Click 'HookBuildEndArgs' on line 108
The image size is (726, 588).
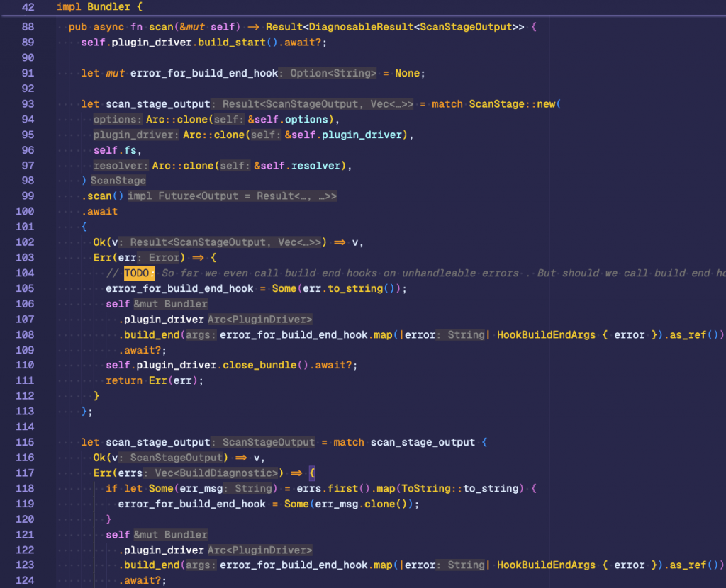(547, 334)
